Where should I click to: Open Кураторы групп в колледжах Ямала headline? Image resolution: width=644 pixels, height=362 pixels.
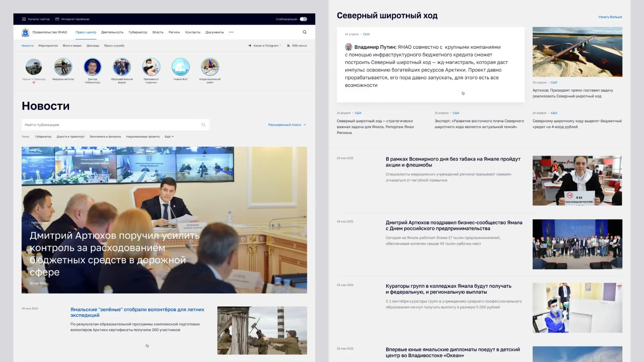click(449, 289)
